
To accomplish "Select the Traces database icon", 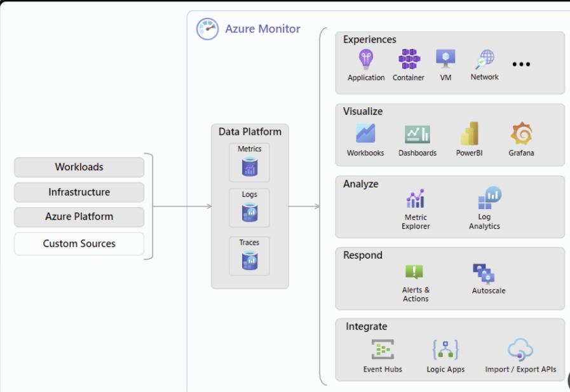I will (x=250, y=260).
